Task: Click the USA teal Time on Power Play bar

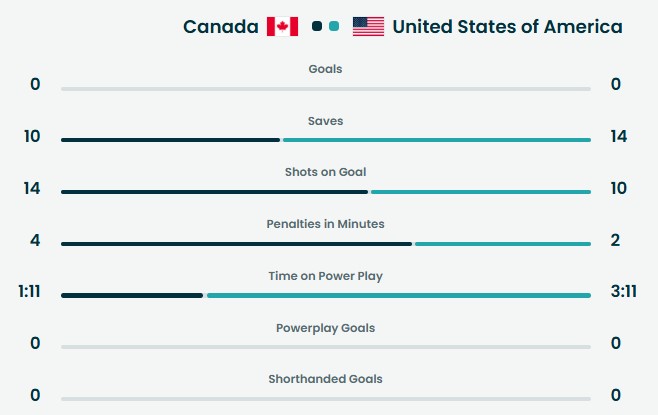Action: (x=398, y=295)
